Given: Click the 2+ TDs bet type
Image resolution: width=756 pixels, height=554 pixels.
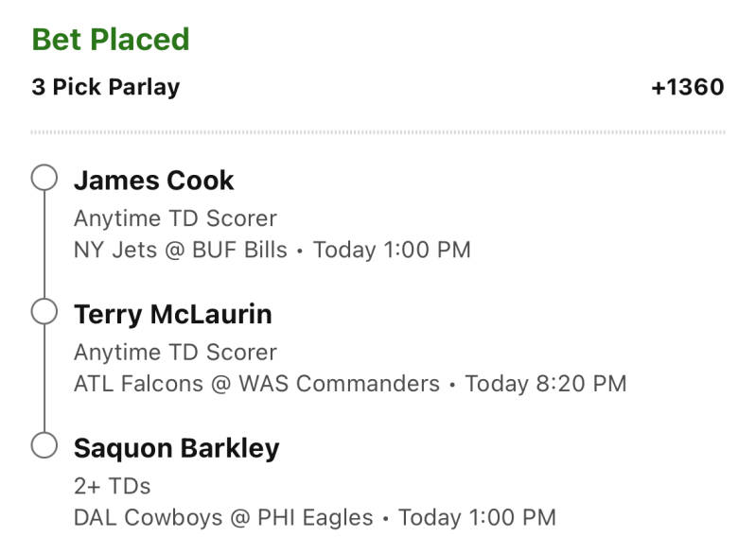Looking at the screenshot, I should point(113,486).
